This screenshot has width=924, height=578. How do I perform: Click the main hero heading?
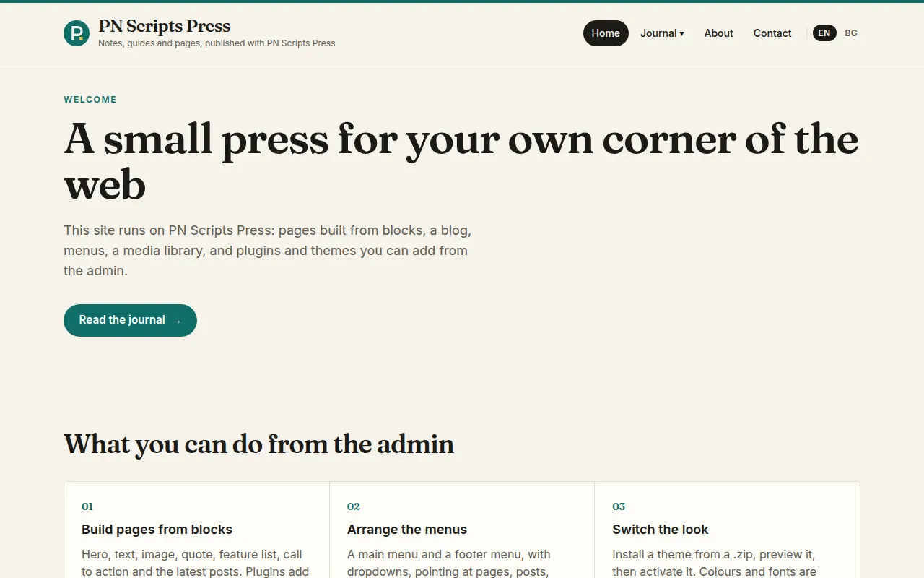(461, 162)
